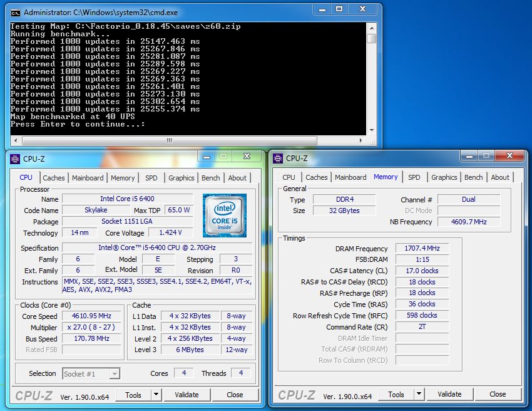Click the Code Name value 'Skylake'
The image size is (532, 411).
coord(96,210)
